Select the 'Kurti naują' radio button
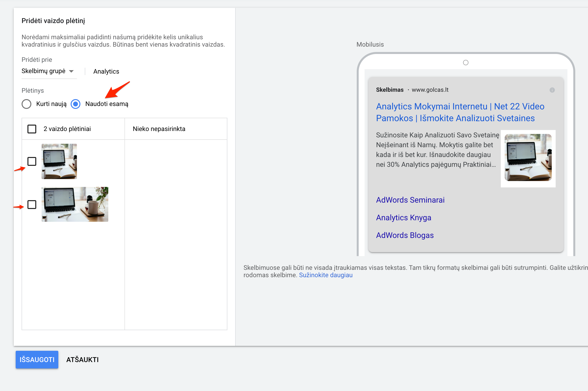588x391 pixels. [26, 104]
